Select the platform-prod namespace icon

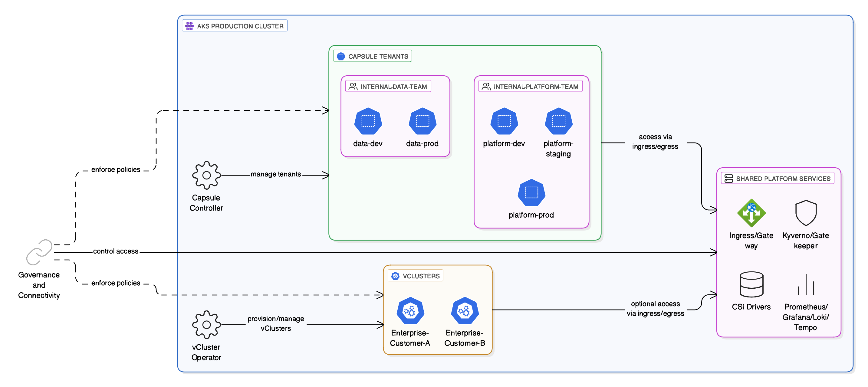coord(531,193)
